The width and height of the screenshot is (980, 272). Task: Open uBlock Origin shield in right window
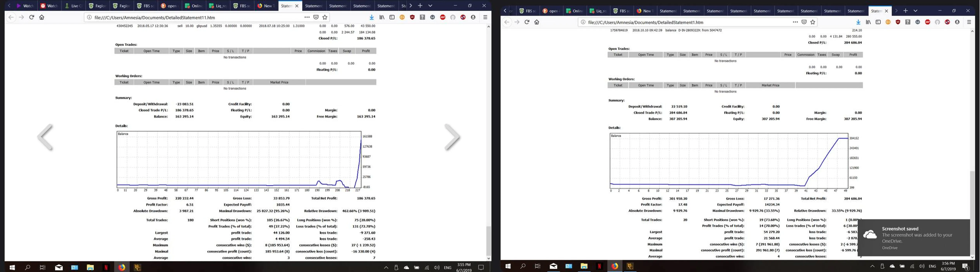tap(898, 22)
